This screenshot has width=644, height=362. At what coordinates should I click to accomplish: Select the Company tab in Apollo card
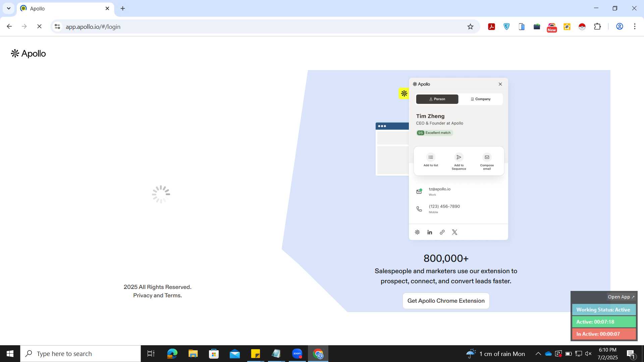click(x=480, y=99)
